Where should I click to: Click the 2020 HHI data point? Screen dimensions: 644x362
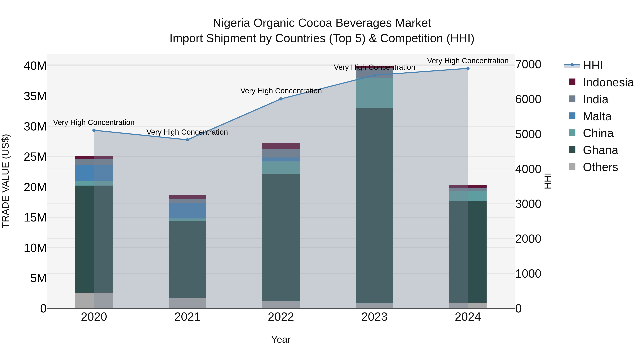[x=94, y=130]
